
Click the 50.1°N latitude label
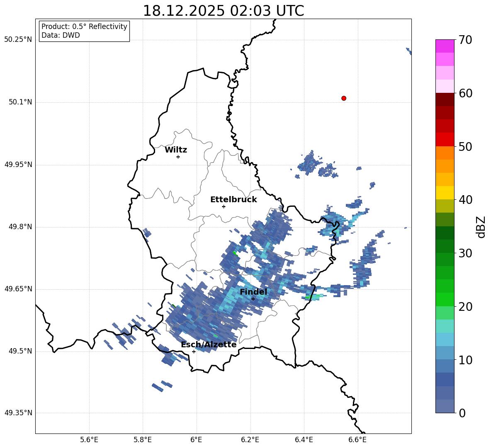[20, 102]
